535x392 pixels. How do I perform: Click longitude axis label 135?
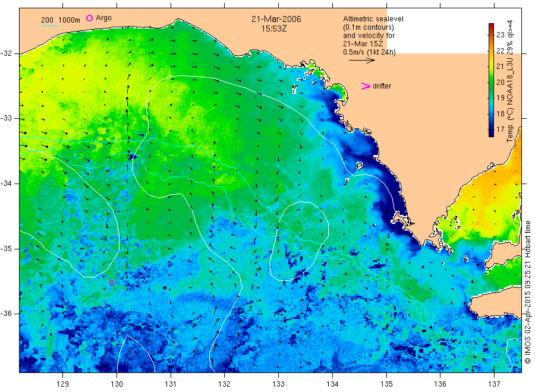coord(386,384)
